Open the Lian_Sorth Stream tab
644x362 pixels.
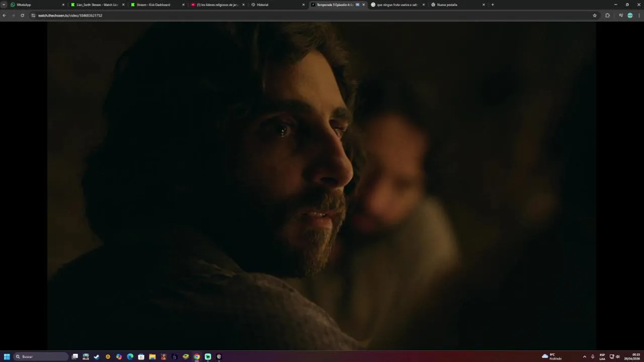(x=98, y=5)
